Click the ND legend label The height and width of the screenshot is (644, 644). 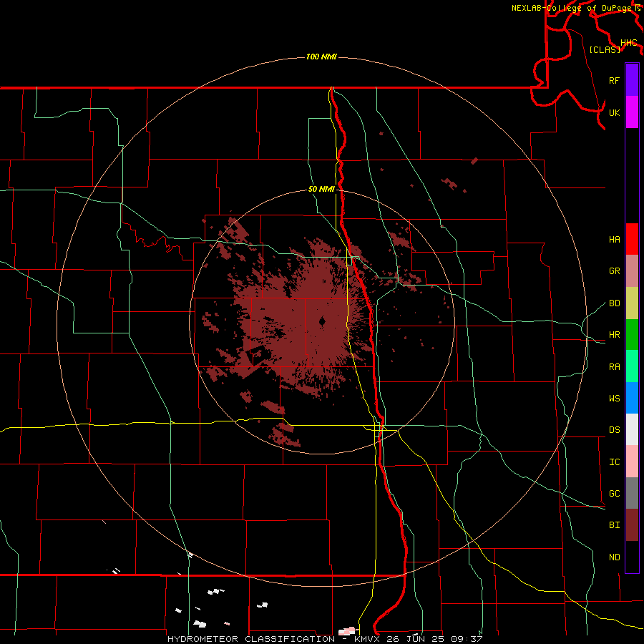[614, 557]
